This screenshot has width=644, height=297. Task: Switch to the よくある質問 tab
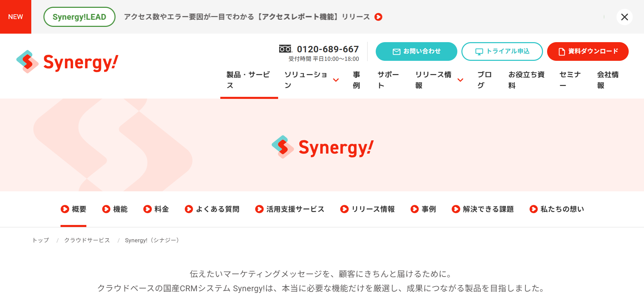pos(218,209)
